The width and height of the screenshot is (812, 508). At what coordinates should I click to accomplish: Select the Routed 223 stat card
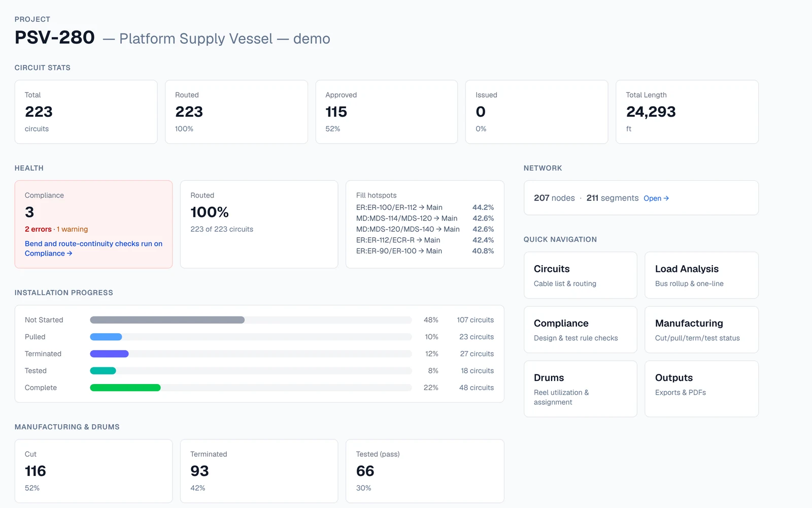pos(236,112)
